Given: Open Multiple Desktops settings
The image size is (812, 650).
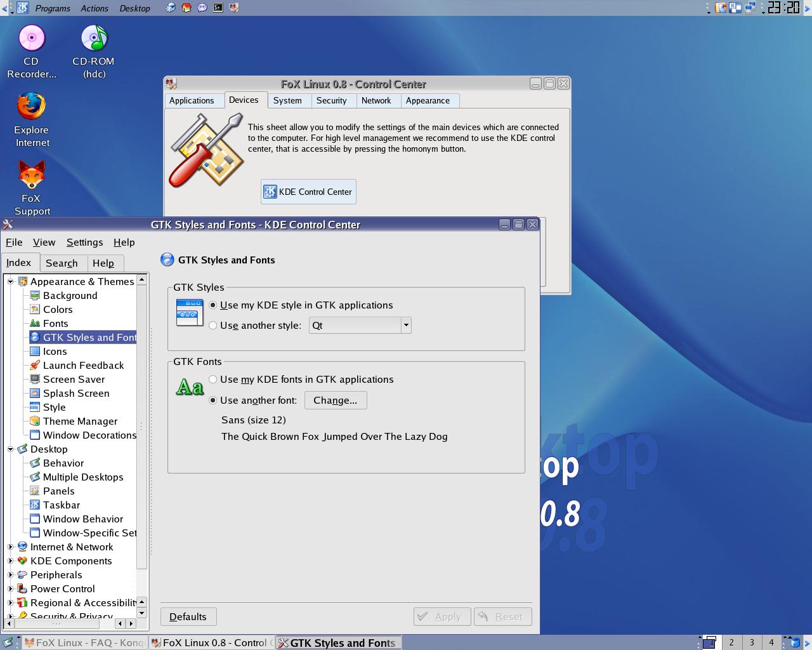Looking at the screenshot, I should [x=77, y=477].
